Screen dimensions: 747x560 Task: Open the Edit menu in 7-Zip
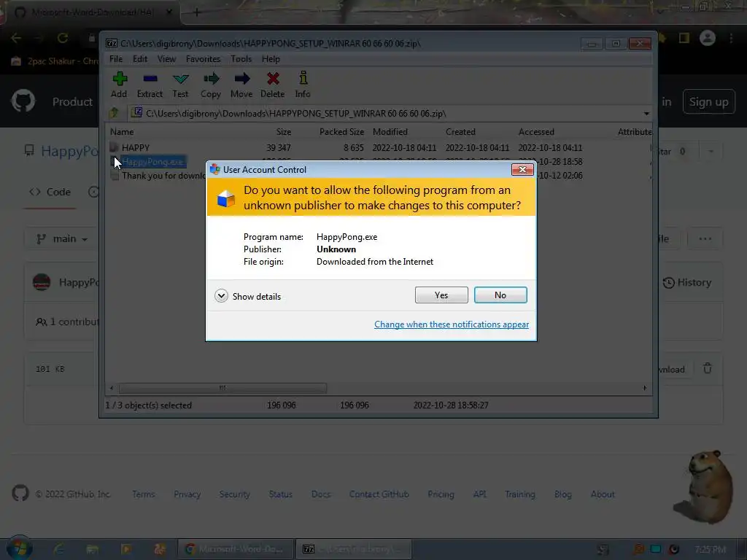pos(139,59)
